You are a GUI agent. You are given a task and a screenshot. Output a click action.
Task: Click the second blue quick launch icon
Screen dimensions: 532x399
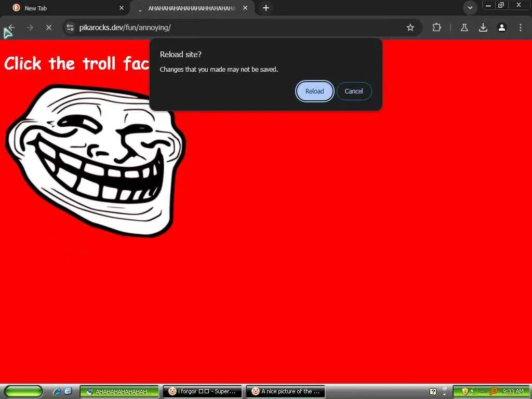coord(68,391)
